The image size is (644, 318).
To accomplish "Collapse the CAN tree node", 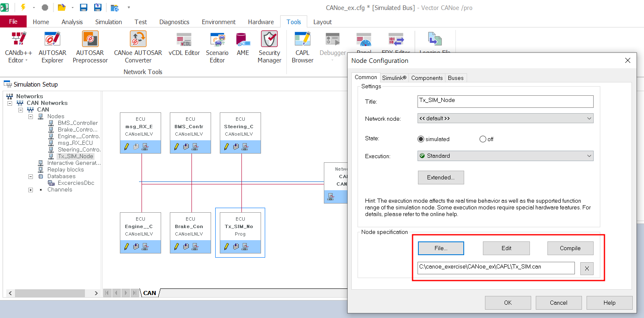I will [x=20, y=109].
